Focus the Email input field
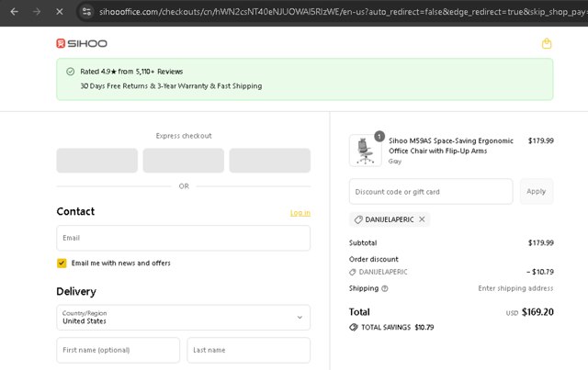The width and height of the screenshot is (588, 370). [x=184, y=238]
